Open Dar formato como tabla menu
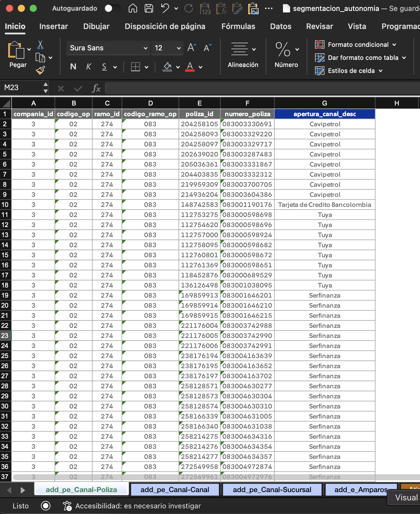420x514 pixels. (360, 58)
